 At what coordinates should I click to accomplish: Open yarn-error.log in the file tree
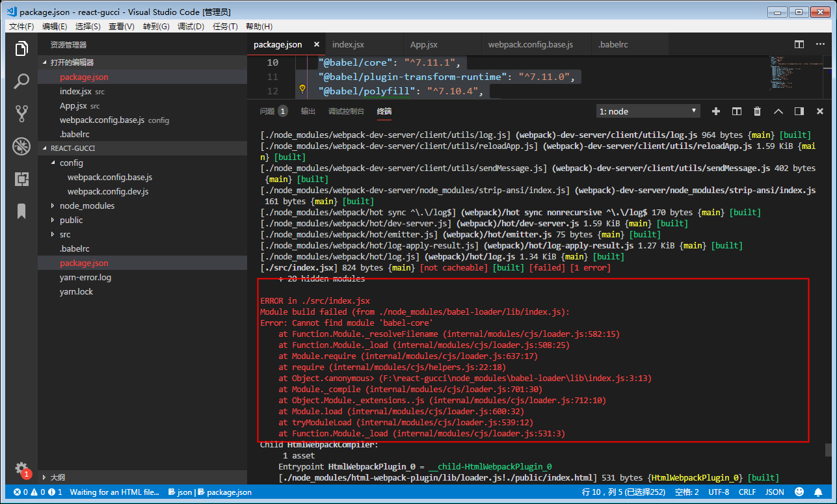coord(85,277)
